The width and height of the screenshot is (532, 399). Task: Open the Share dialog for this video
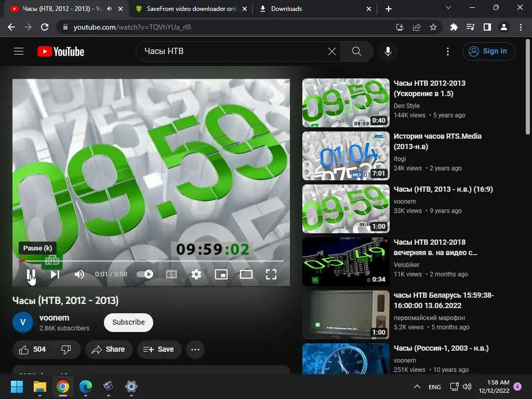point(109,350)
